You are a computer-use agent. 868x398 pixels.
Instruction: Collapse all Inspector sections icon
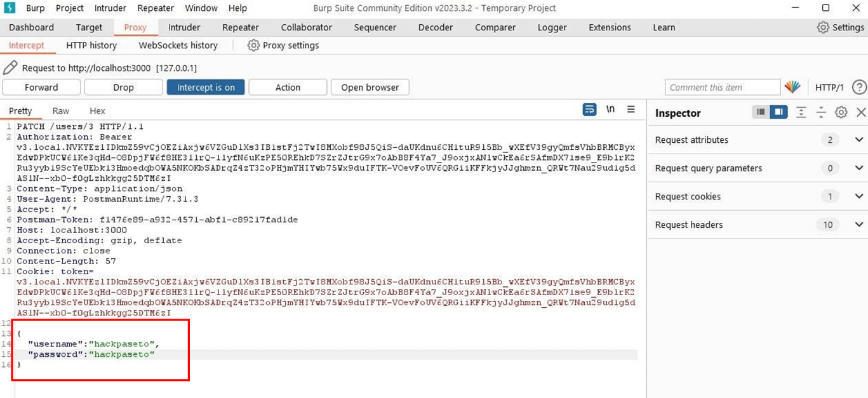pos(821,112)
